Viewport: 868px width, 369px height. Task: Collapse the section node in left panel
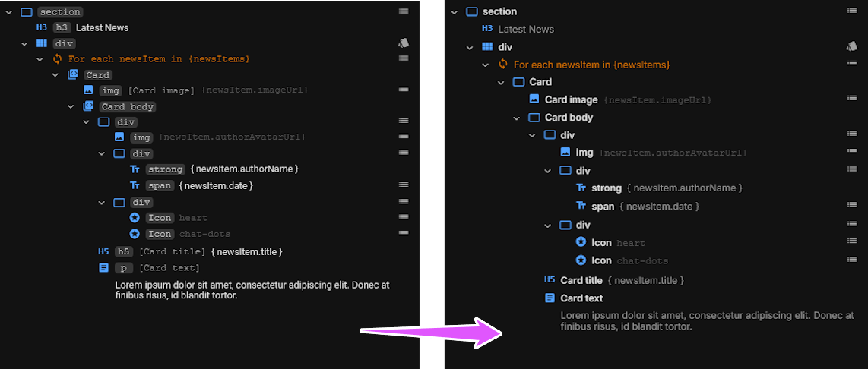tap(9, 11)
